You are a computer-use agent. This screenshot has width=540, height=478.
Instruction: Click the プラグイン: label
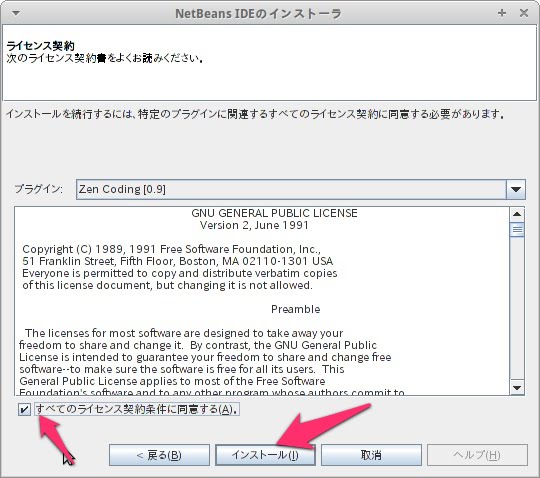point(39,189)
